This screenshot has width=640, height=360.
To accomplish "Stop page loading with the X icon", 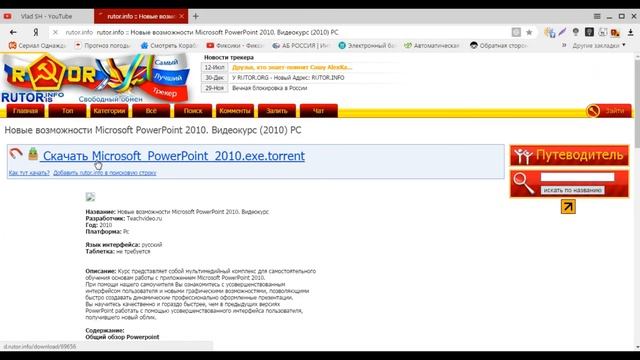I will pos(56,32).
